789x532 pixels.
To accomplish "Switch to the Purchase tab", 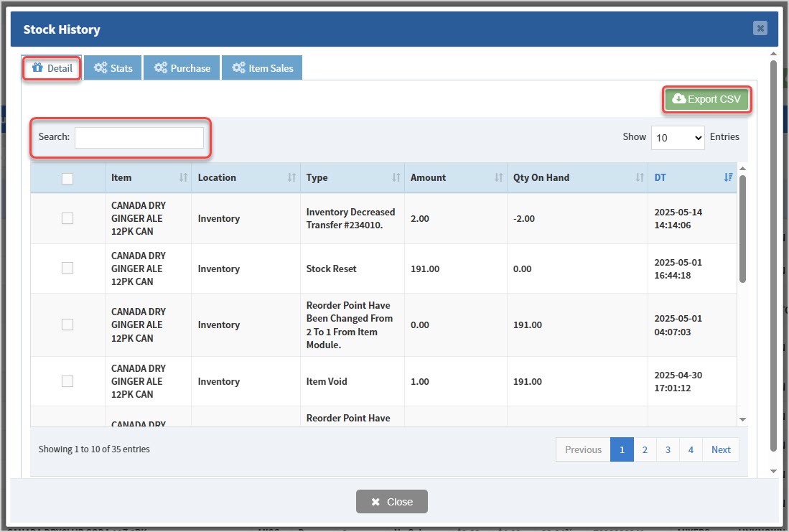I will click(x=181, y=67).
